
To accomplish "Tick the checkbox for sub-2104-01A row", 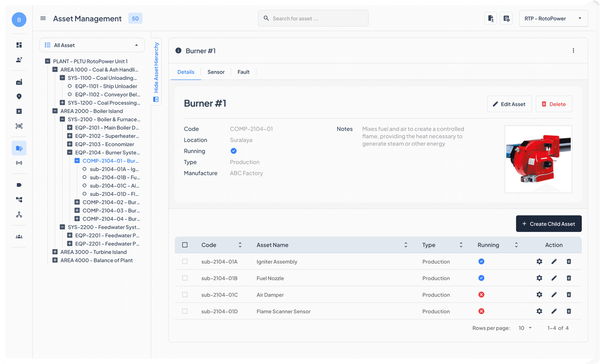I will pos(185,261).
